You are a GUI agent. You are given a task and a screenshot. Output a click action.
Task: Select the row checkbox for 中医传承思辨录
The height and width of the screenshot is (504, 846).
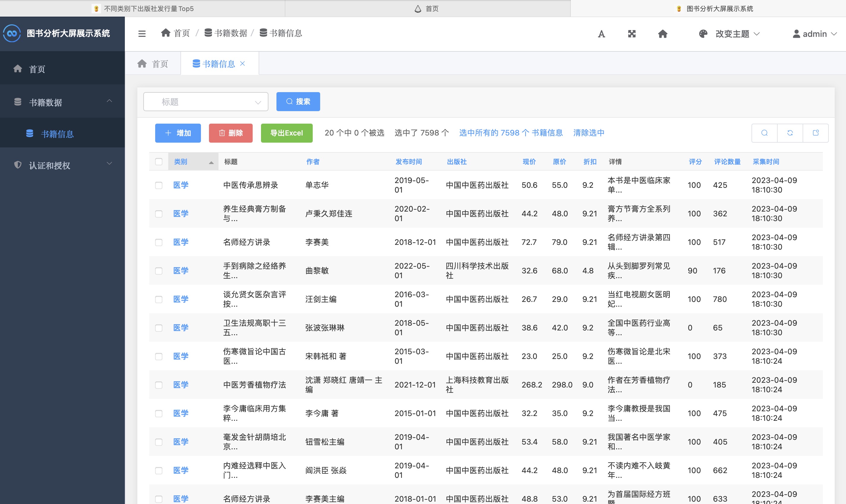pos(159,185)
